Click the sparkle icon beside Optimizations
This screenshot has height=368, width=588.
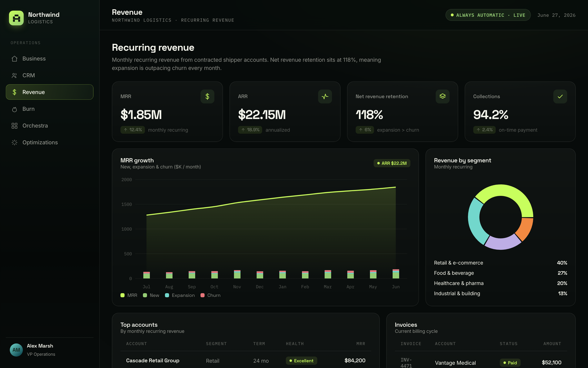click(14, 142)
